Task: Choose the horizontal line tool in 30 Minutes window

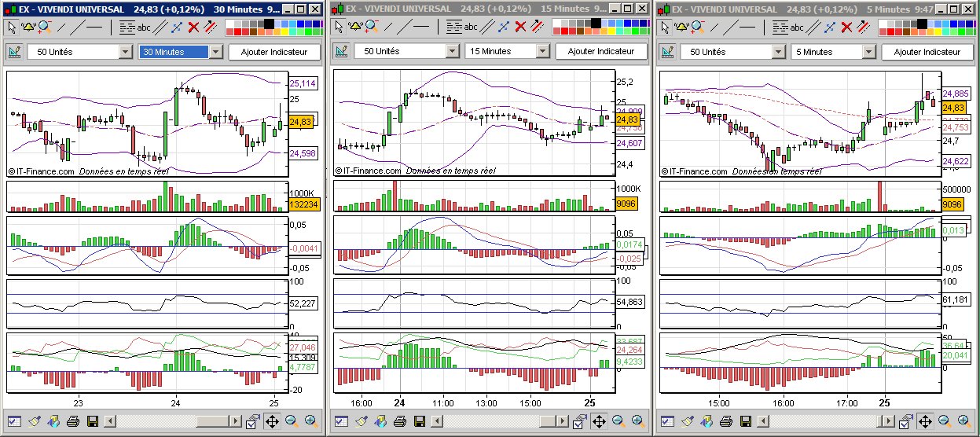Action: point(94,27)
